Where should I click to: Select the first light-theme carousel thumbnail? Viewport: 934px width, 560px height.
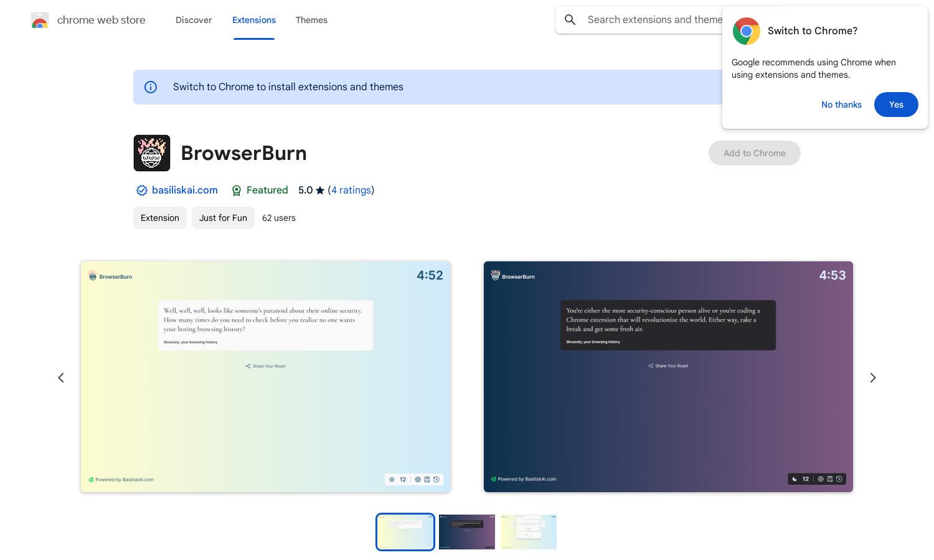click(x=405, y=532)
